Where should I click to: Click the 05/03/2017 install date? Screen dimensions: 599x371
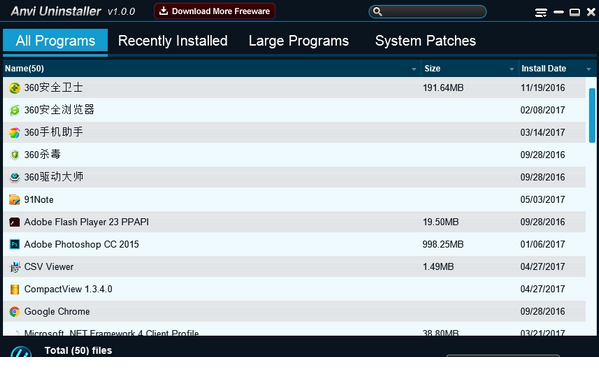542,200
